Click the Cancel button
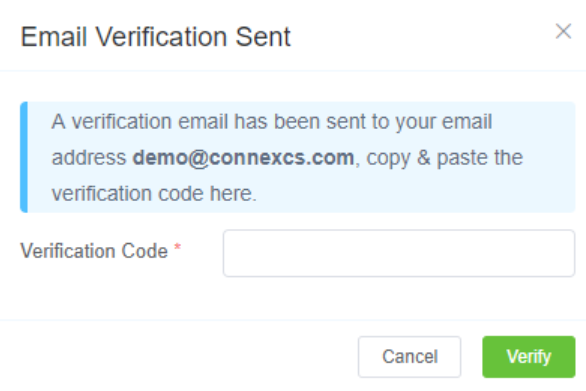Image resolution: width=586 pixels, height=391 pixels. click(x=409, y=357)
